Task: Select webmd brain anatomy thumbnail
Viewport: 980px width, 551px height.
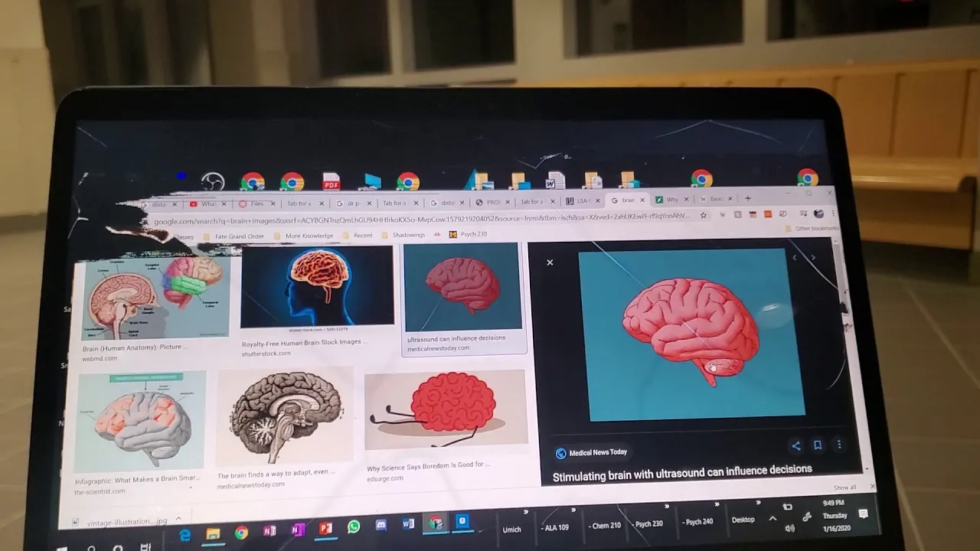Action: click(x=155, y=298)
